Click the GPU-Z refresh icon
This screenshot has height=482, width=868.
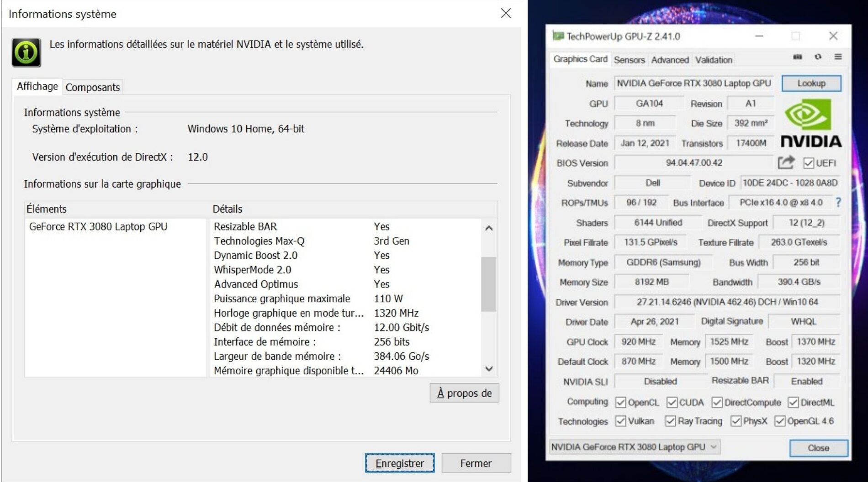point(818,57)
